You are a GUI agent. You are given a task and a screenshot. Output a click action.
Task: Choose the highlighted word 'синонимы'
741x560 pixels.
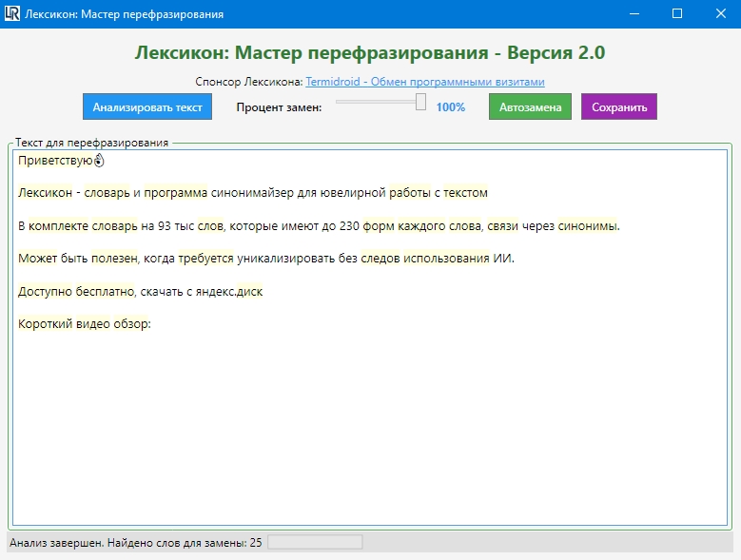(587, 226)
